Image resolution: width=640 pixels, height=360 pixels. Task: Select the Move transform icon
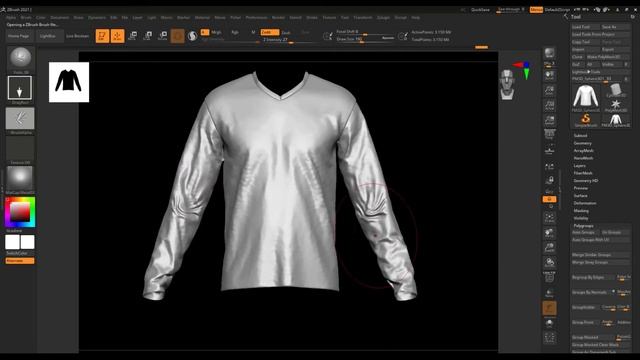coord(132,36)
